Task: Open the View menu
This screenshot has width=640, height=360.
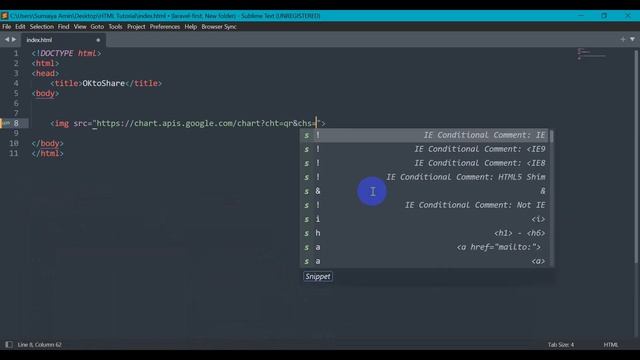Action: tap(80, 27)
